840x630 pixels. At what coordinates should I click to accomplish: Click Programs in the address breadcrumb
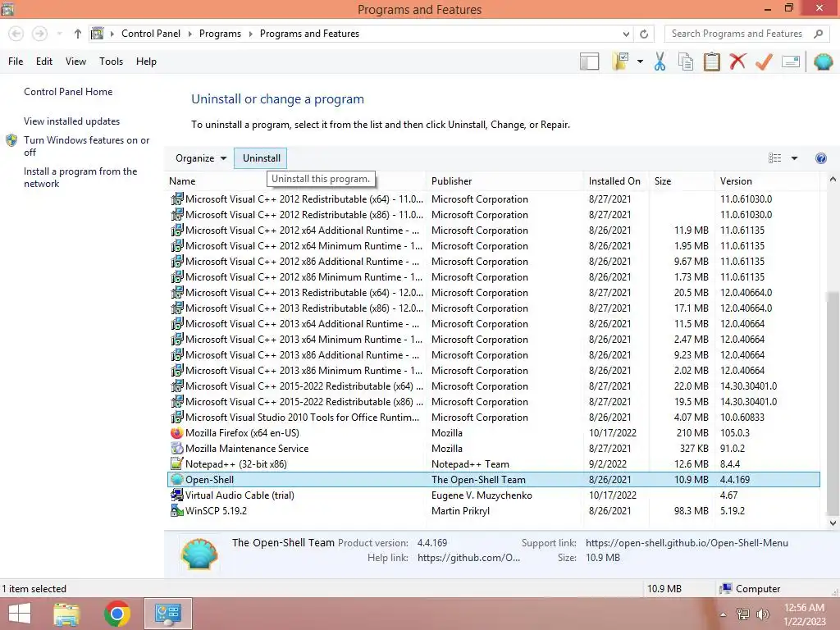click(220, 34)
